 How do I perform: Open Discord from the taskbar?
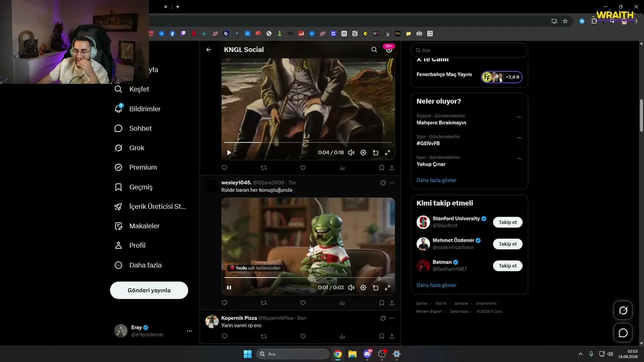pos(367,354)
